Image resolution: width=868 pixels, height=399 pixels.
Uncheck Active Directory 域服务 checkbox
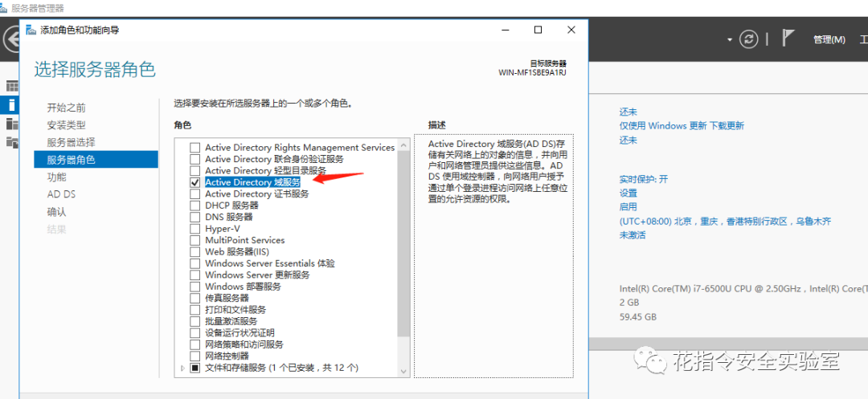(x=194, y=182)
